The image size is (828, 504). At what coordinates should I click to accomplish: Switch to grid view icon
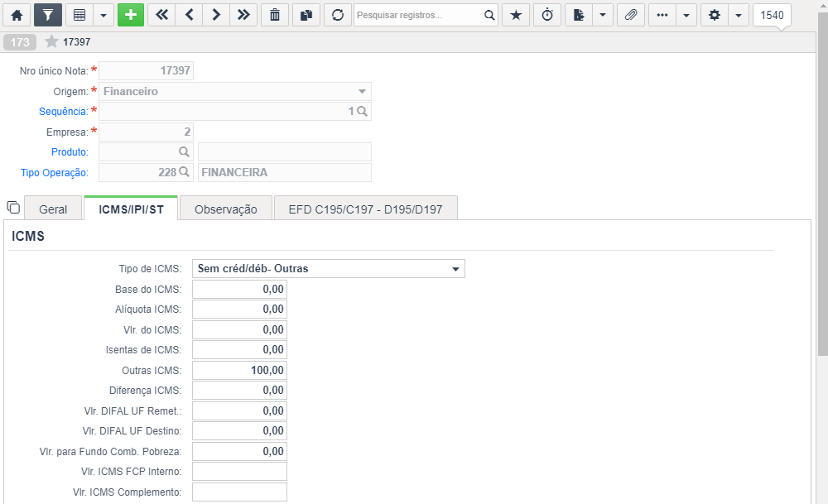point(79,15)
